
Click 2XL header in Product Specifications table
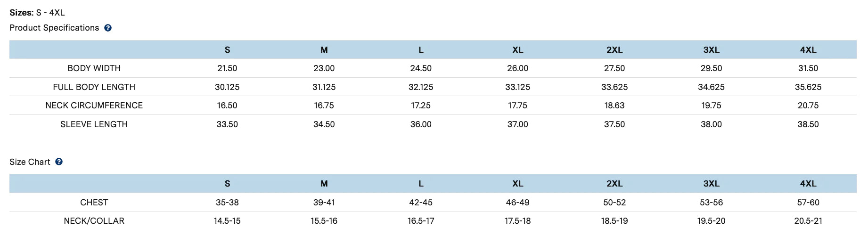(614, 50)
